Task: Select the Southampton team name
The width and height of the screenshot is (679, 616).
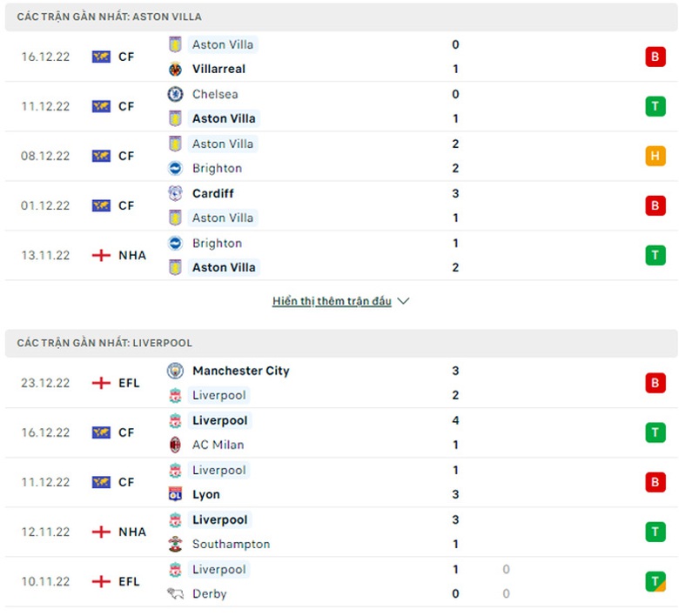Action: pos(231,544)
